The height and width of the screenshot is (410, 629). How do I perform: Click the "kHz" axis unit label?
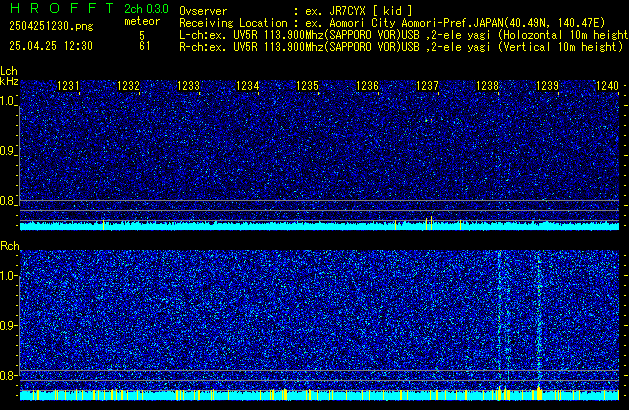(9, 81)
